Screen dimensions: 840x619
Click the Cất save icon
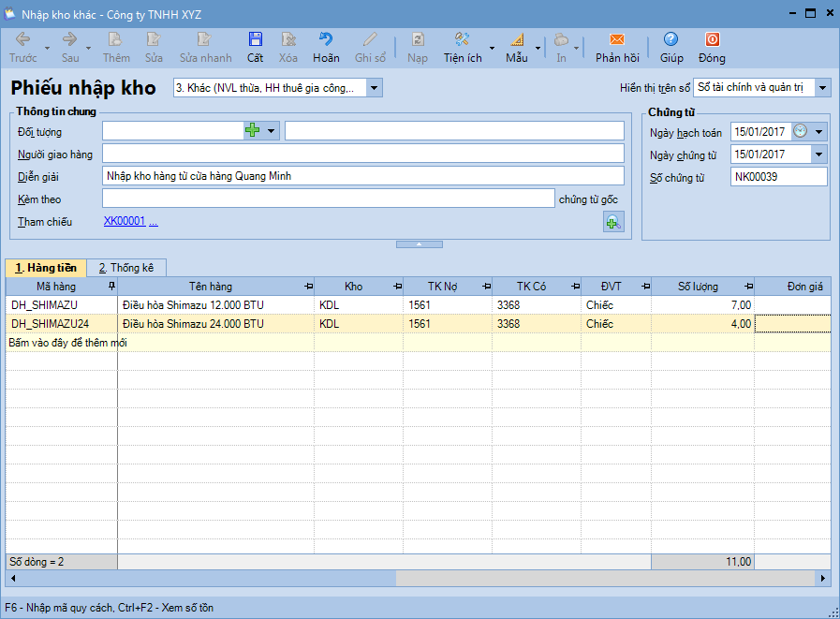pos(255,40)
